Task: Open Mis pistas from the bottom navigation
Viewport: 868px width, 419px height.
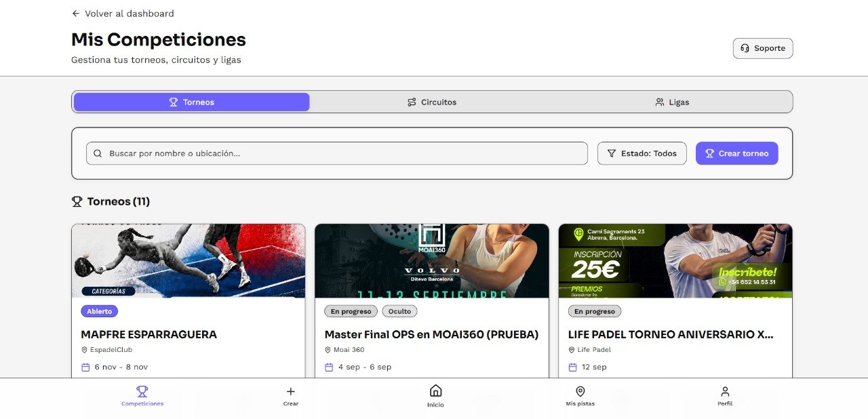Action: [580, 396]
